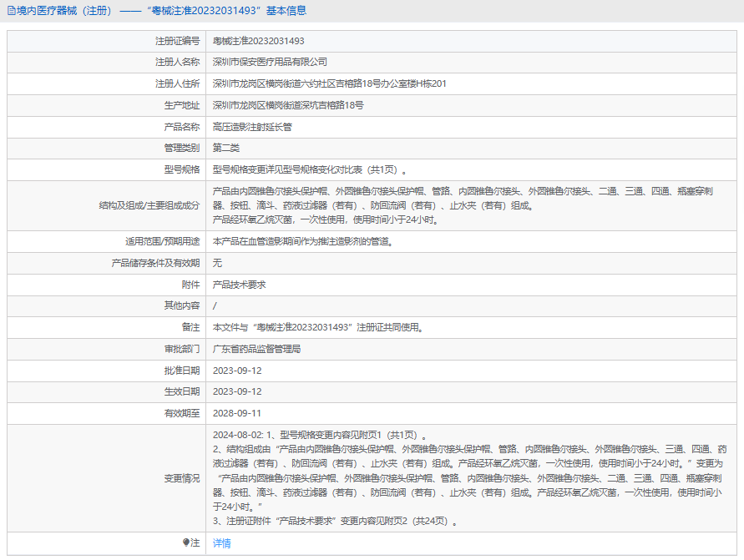Open the 详情 link in 注 row
The height and width of the screenshot is (560, 744).
[x=221, y=543]
